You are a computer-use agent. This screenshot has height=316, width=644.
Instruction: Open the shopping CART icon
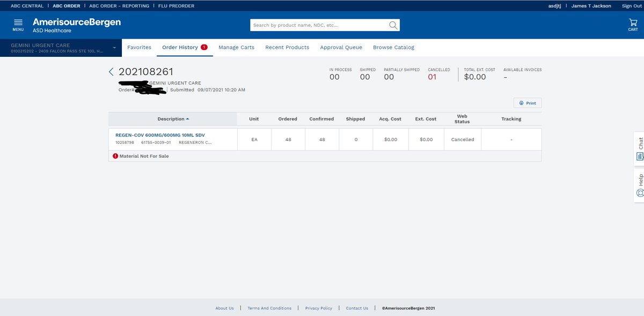(633, 22)
